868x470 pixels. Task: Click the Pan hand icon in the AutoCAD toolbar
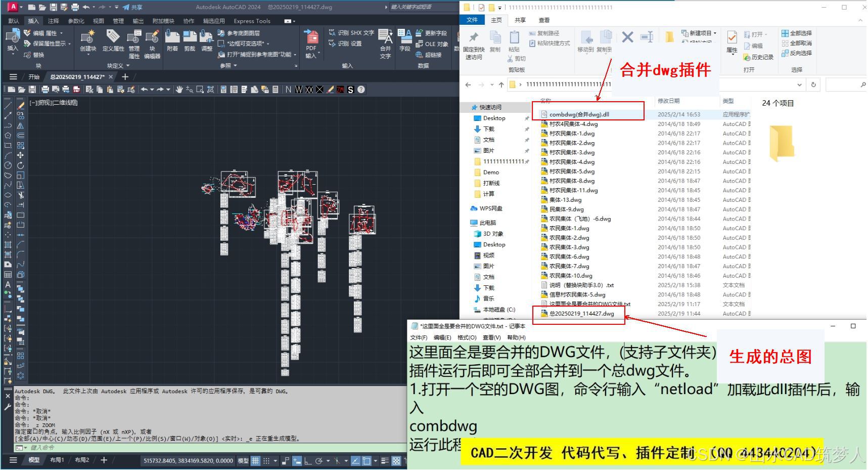coord(179,90)
